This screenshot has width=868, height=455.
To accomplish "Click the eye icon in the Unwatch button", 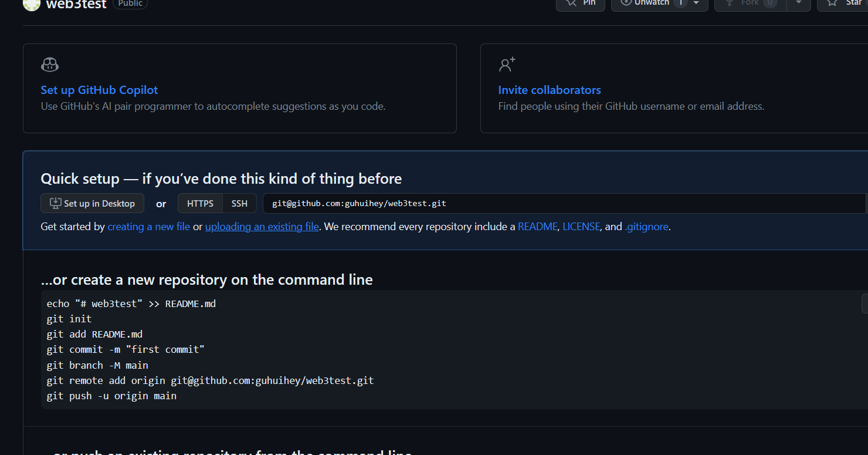I will 626,3.
